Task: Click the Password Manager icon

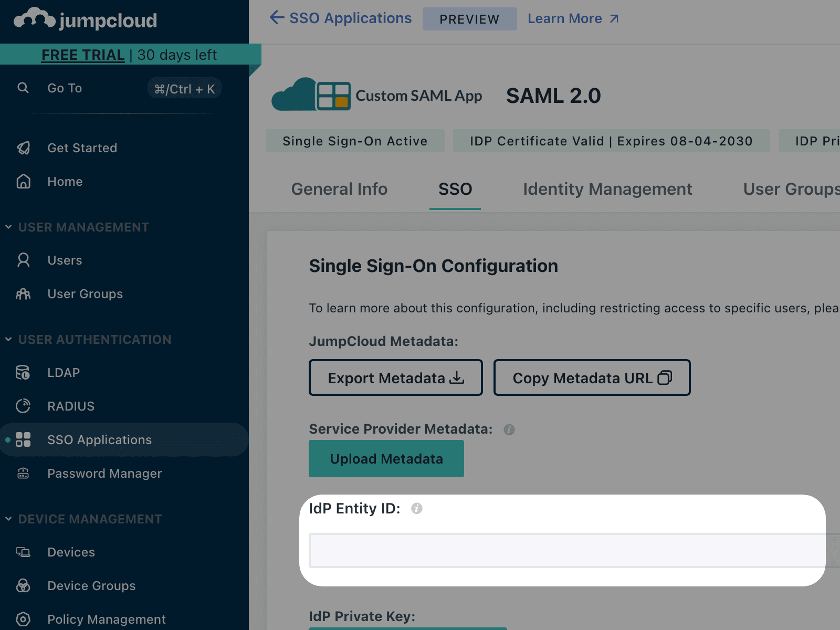Action: [x=23, y=474]
